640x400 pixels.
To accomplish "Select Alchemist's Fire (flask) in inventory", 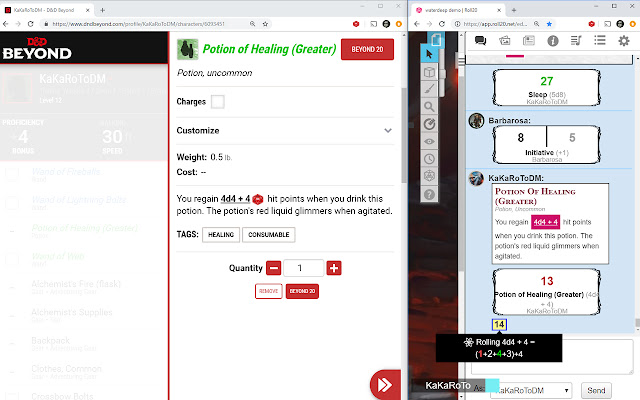I will point(76,284).
